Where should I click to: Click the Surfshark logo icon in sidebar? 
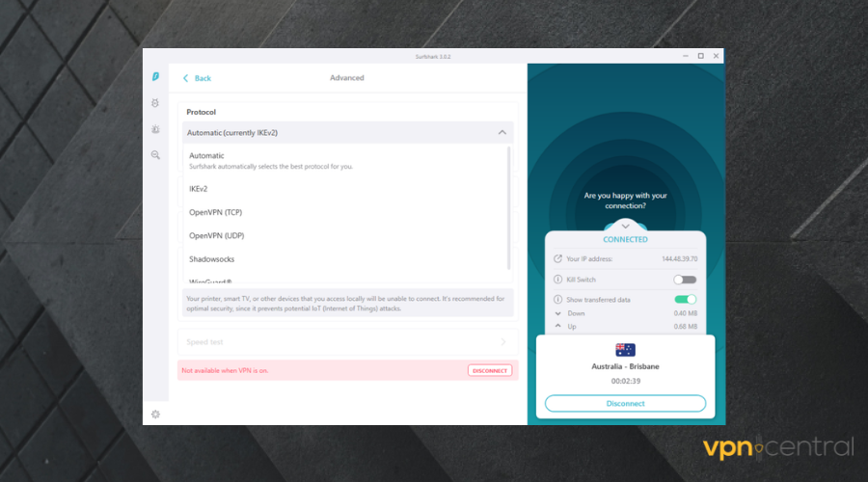pos(155,77)
